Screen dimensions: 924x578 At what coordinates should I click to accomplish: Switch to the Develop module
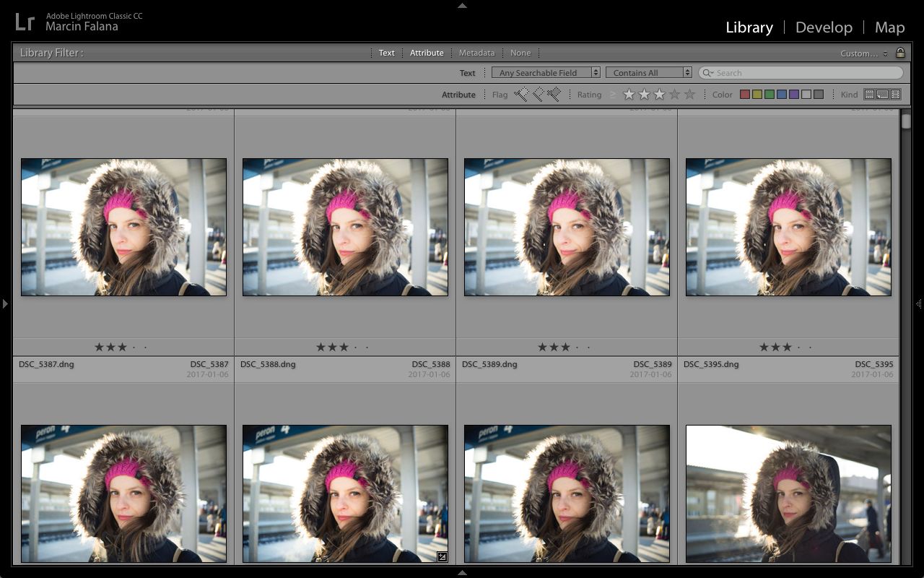pyautogui.click(x=824, y=27)
